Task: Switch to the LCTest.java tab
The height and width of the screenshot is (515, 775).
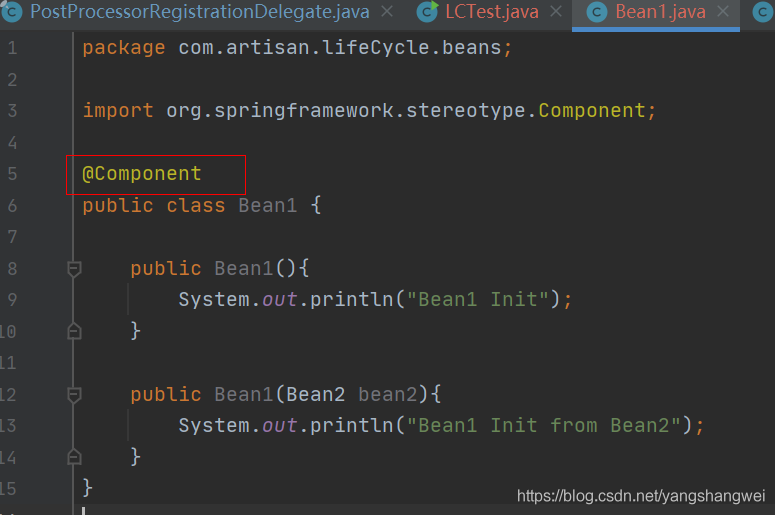Action: tap(492, 13)
